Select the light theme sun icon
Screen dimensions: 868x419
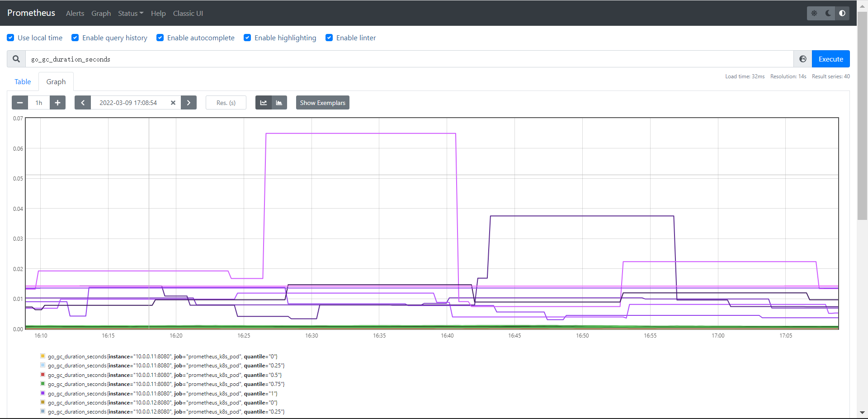pyautogui.click(x=814, y=13)
